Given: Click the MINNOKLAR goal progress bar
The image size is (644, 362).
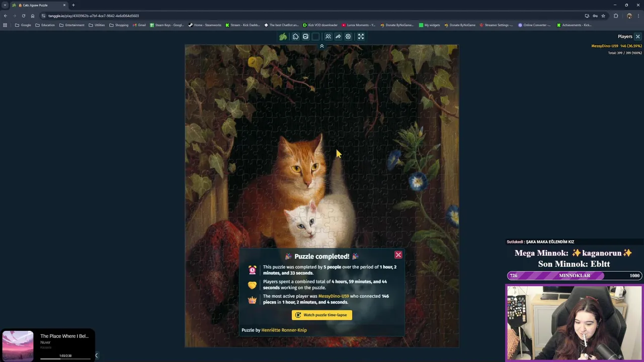Looking at the screenshot, I should point(574,276).
